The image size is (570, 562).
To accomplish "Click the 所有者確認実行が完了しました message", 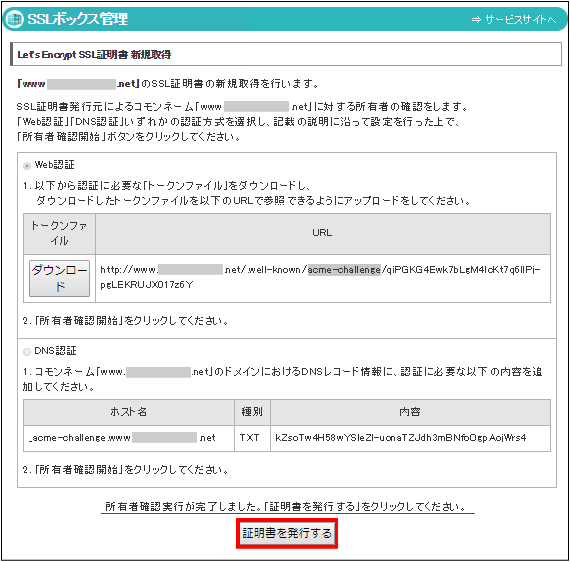I will click(x=286, y=506).
